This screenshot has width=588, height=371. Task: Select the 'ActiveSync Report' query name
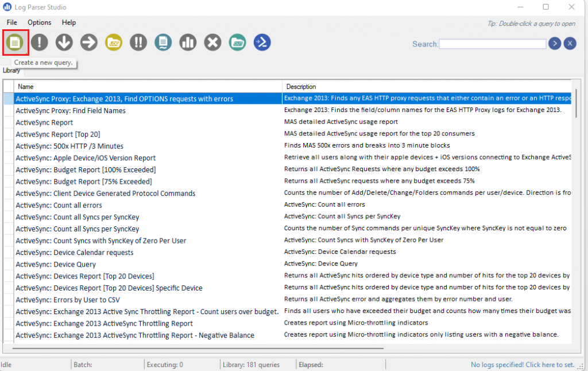tap(44, 123)
